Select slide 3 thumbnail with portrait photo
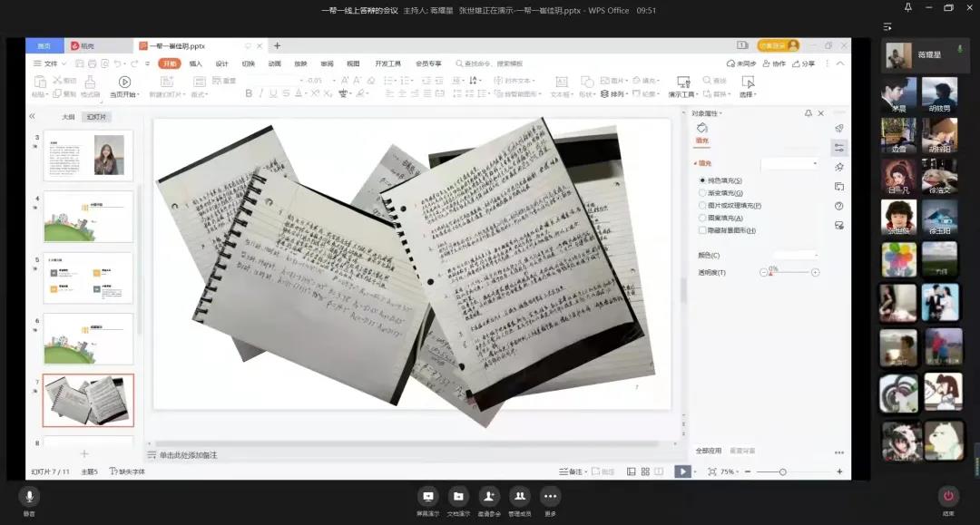980x525 pixels. (88, 155)
